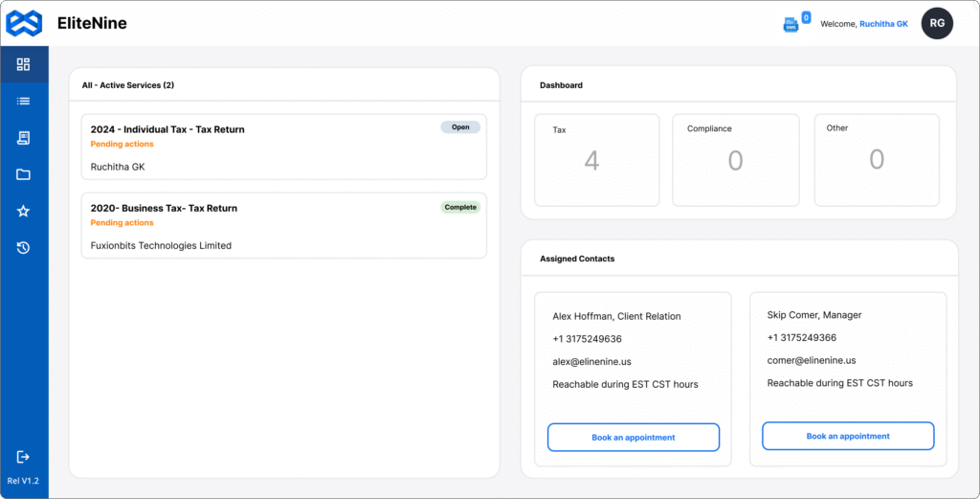Click the star favorites icon in sidebar

coord(24,211)
